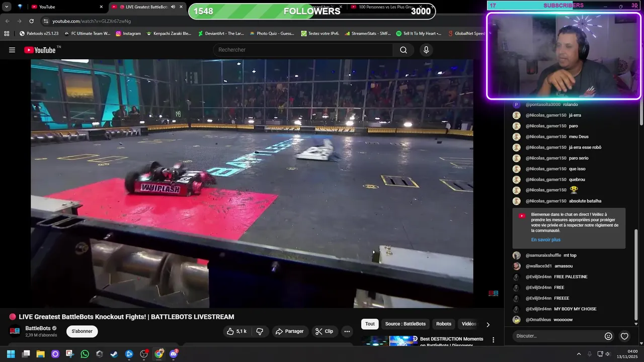Viewport: 644px width, 362px height.
Task: Subscribe with the S'abonner button
Action: click(82, 331)
